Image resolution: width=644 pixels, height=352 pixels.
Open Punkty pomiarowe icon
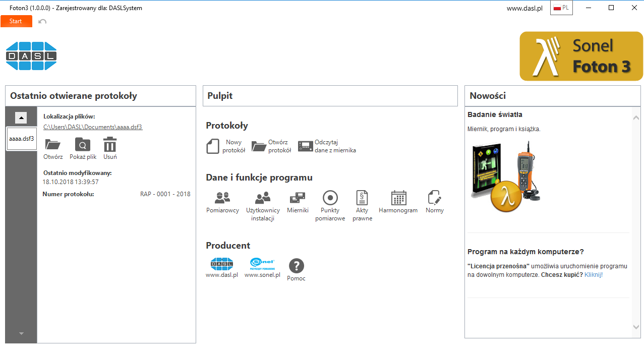(330, 197)
